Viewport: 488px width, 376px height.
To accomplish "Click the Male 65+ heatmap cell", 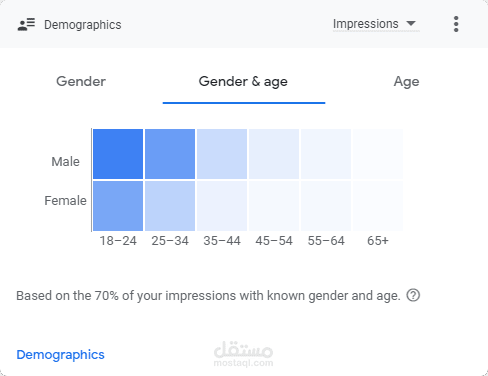I will pos(378,154).
